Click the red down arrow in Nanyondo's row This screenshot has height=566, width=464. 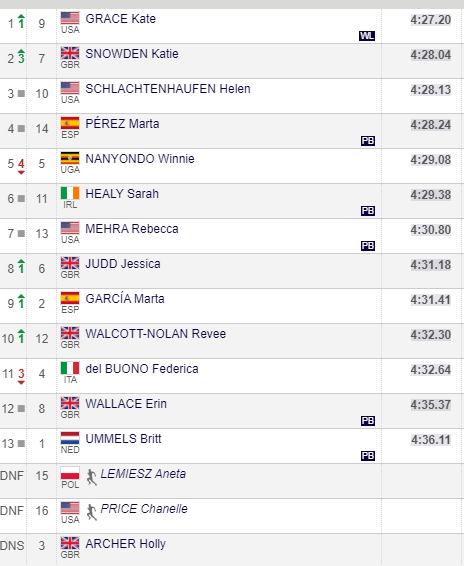click(21, 166)
